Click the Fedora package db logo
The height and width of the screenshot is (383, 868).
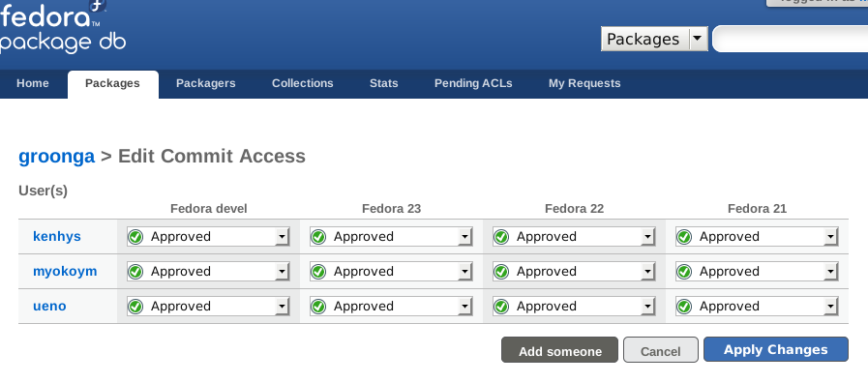point(63,26)
